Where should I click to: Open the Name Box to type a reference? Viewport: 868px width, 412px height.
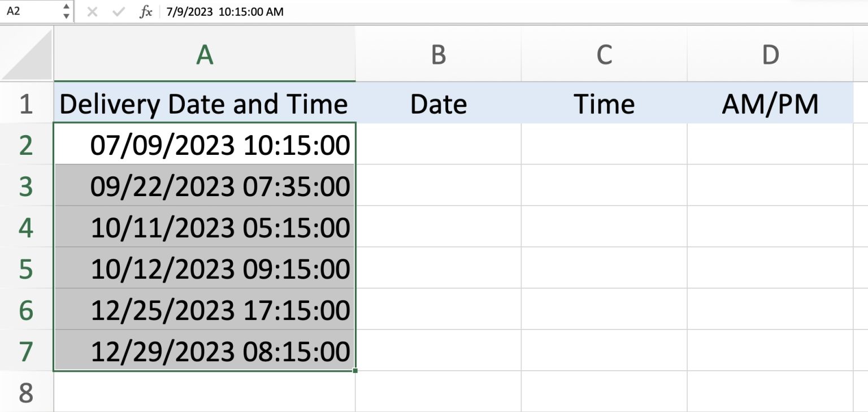tap(28, 10)
